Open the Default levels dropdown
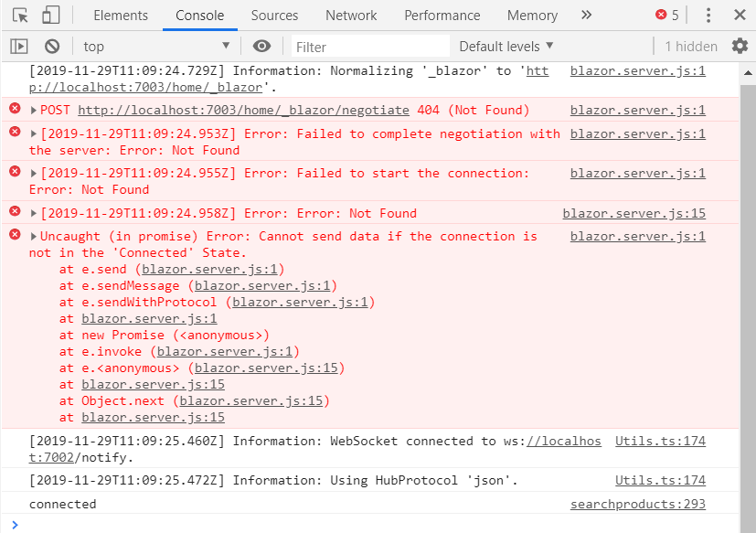Image resolution: width=756 pixels, height=533 pixels. pyautogui.click(x=506, y=47)
